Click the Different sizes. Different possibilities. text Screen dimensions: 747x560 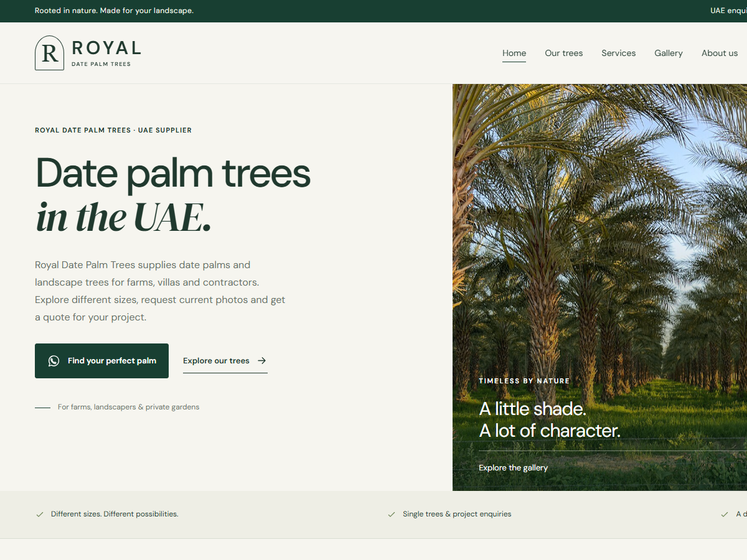(115, 514)
